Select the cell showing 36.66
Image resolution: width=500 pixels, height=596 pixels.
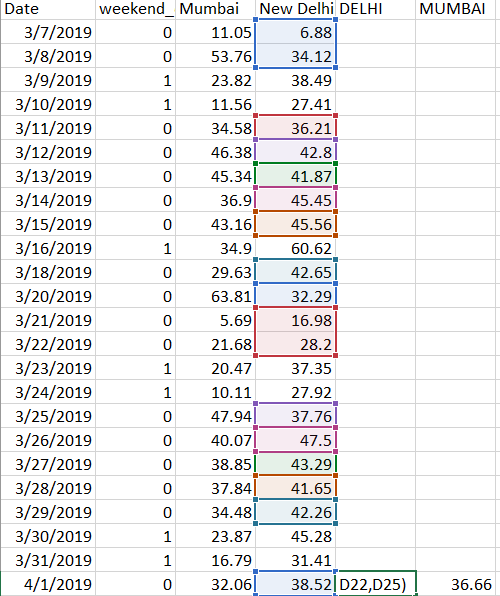tap(456, 584)
